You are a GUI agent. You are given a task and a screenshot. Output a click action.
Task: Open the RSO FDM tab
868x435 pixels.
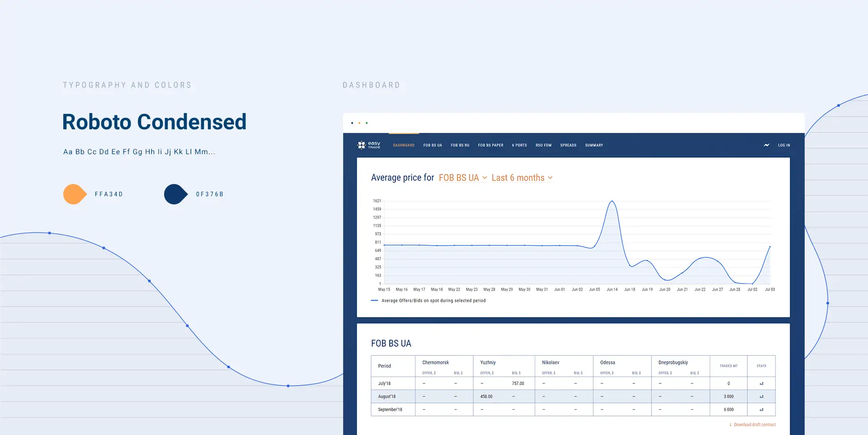[x=543, y=145]
